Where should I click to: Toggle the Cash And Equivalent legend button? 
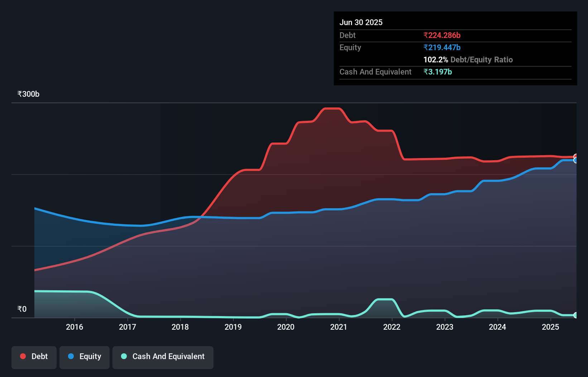click(163, 357)
